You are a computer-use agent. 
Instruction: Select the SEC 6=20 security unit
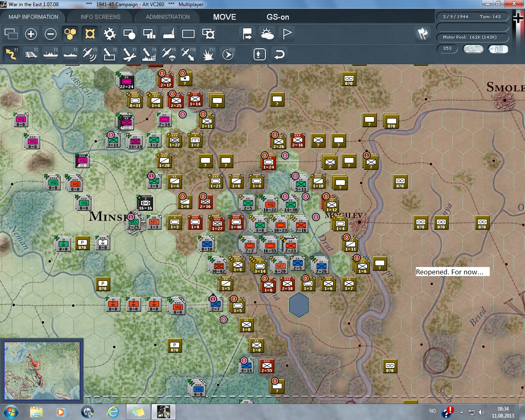coord(280,266)
